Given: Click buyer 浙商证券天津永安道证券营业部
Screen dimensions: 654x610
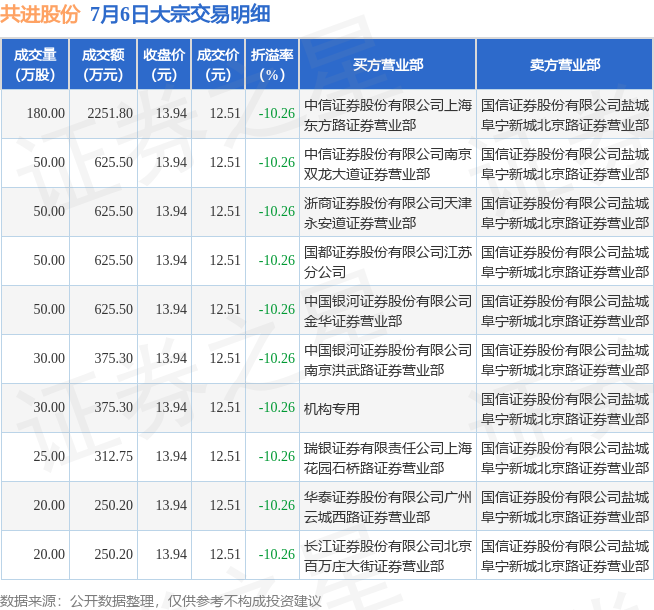Looking at the screenshot, I should point(387,213).
